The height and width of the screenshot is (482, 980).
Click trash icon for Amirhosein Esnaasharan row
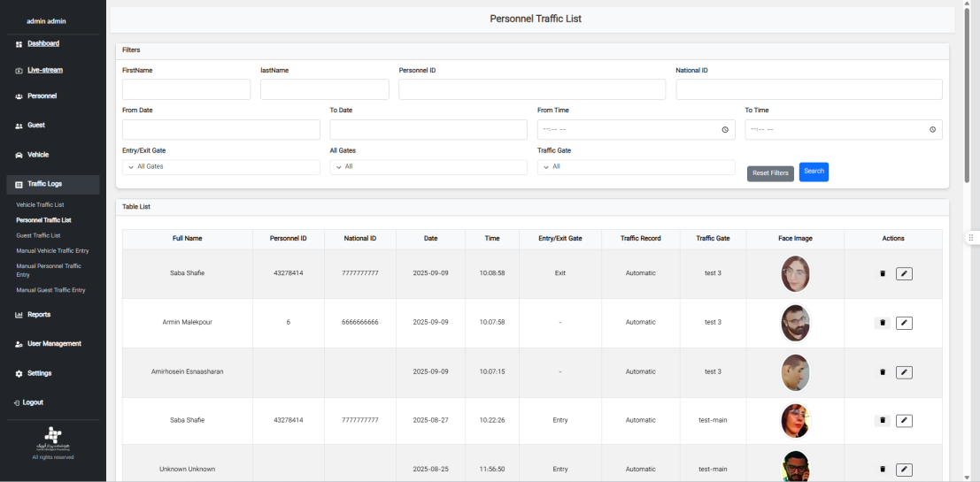(x=883, y=372)
